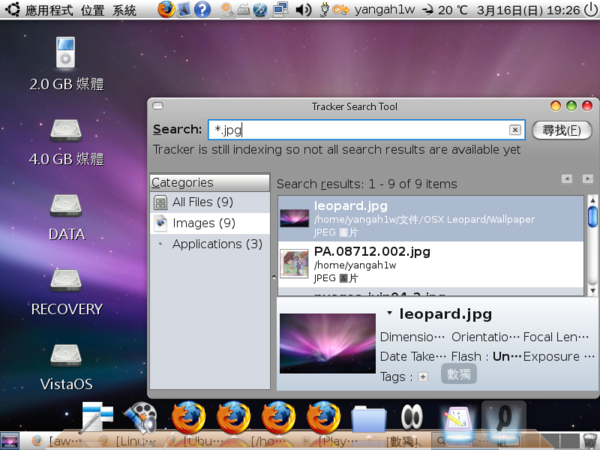The height and width of the screenshot is (450, 600).
Task: Select the leopard.jpg search result
Action: click(430, 218)
